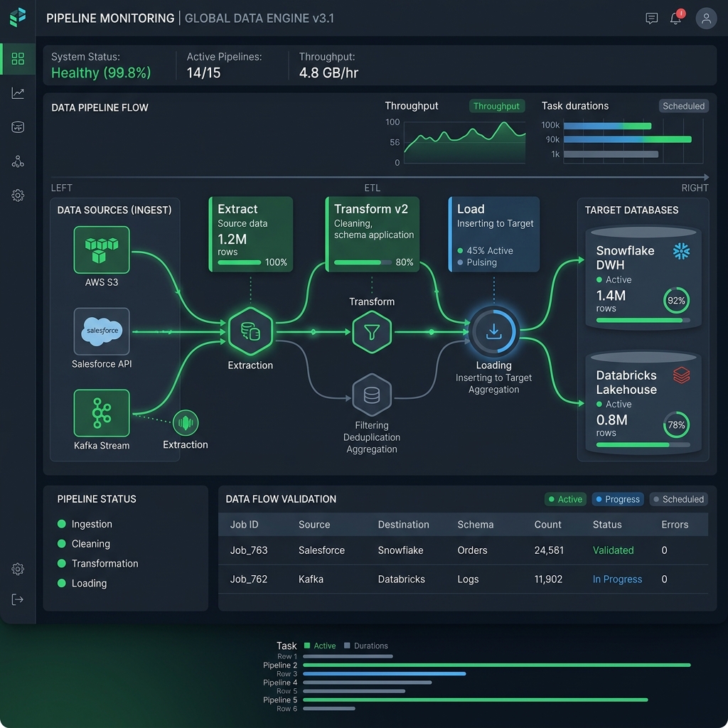Select the Kafka Stream source icon

click(102, 413)
